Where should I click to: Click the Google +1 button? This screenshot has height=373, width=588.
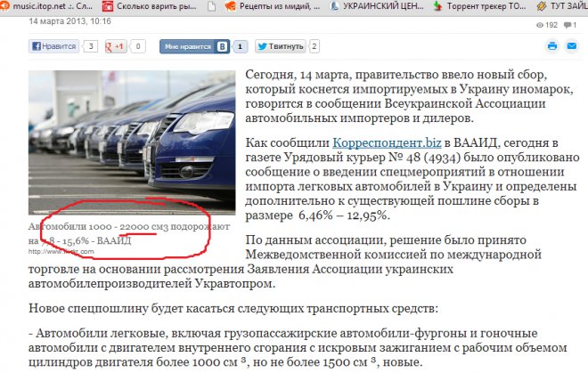[116, 46]
